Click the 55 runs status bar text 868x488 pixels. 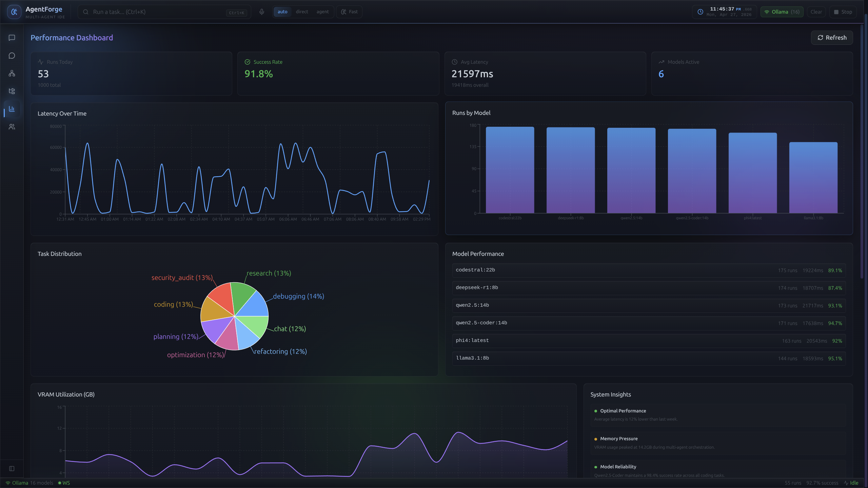tap(793, 483)
